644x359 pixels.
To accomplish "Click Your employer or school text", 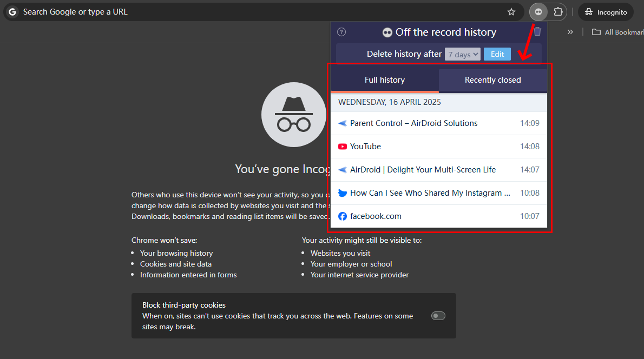I will point(351,264).
